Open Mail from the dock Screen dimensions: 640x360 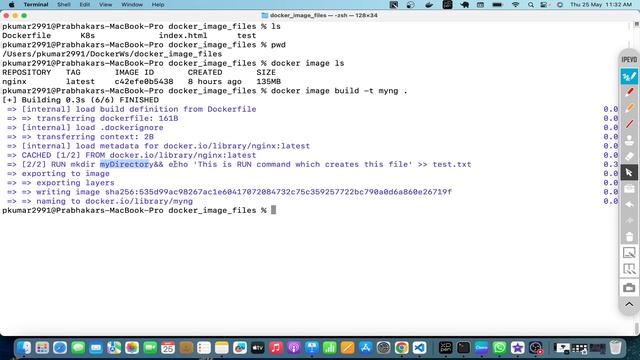tap(96, 348)
